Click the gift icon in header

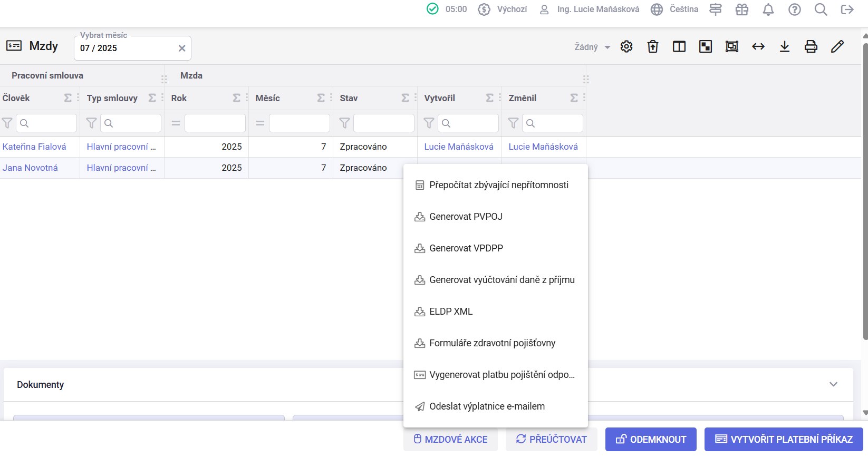pos(742,9)
